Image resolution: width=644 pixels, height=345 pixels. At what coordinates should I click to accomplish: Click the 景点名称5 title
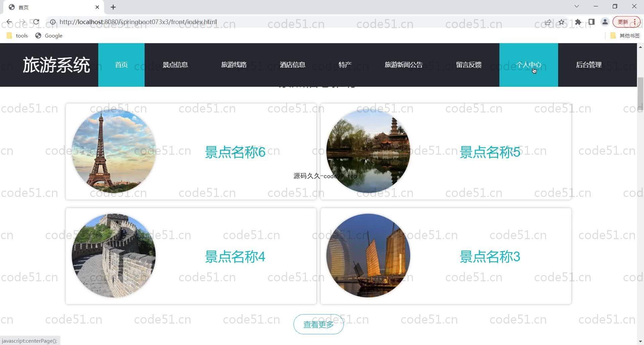(490, 152)
